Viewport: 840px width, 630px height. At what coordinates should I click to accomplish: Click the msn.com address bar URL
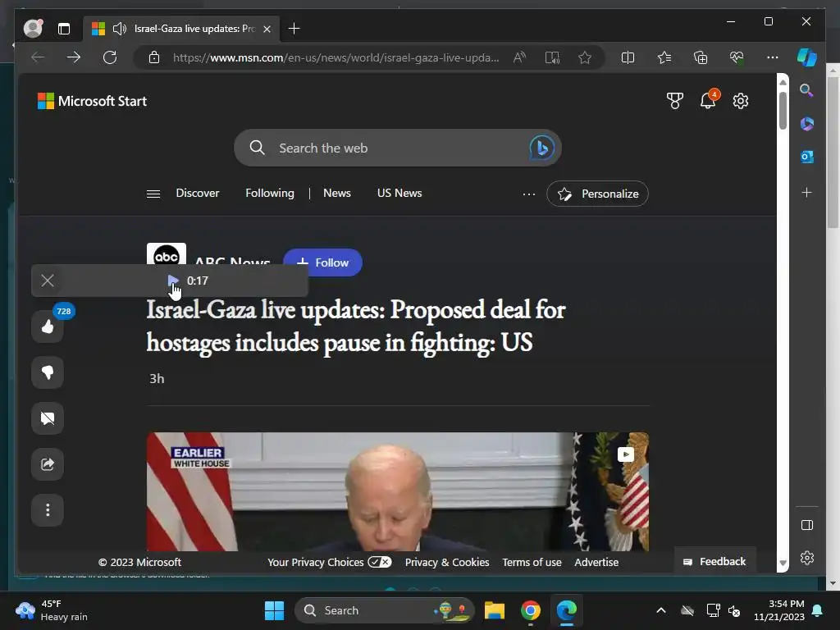(336, 57)
